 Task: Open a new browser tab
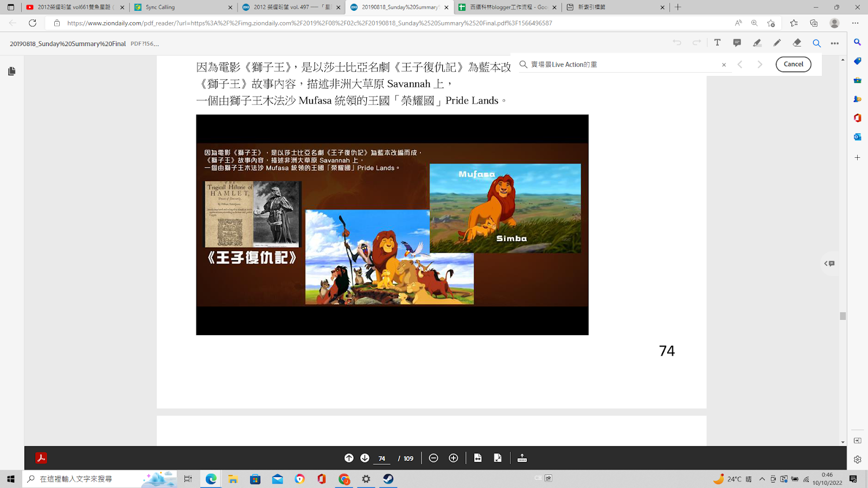pyautogui.click(x=678, y=7)
